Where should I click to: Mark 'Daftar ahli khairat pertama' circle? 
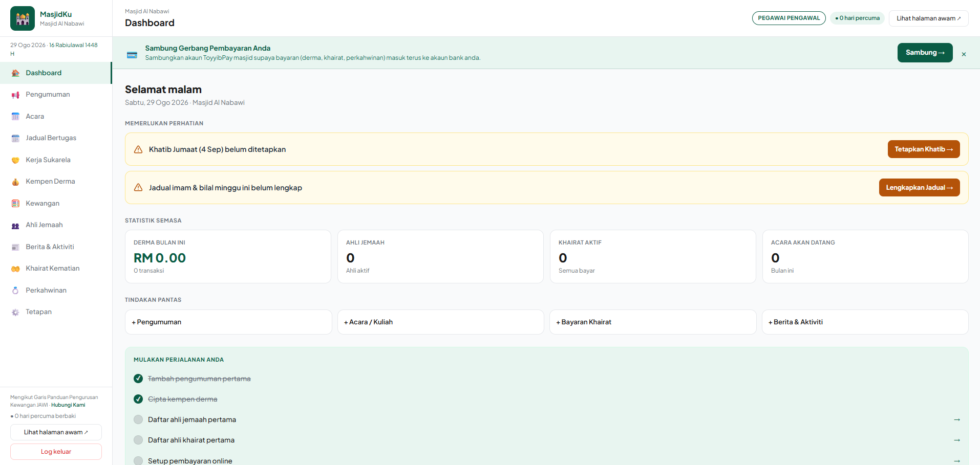coord(138,440)
